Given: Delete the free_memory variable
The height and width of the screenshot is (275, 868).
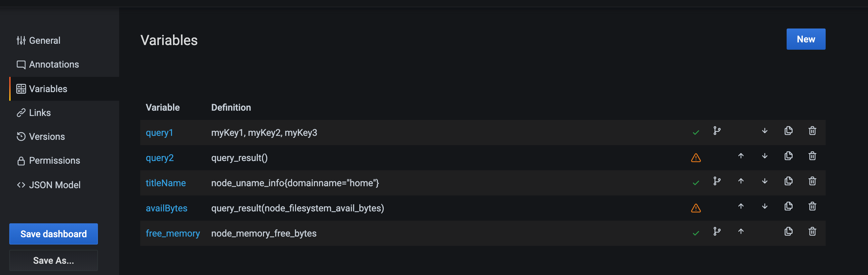Looking at the screenshot, I should point(812,232).
